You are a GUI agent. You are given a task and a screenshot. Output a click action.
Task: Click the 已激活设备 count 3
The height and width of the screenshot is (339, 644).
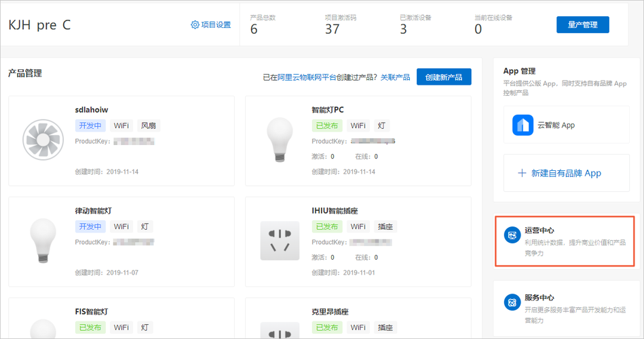[x=403, y=29]
